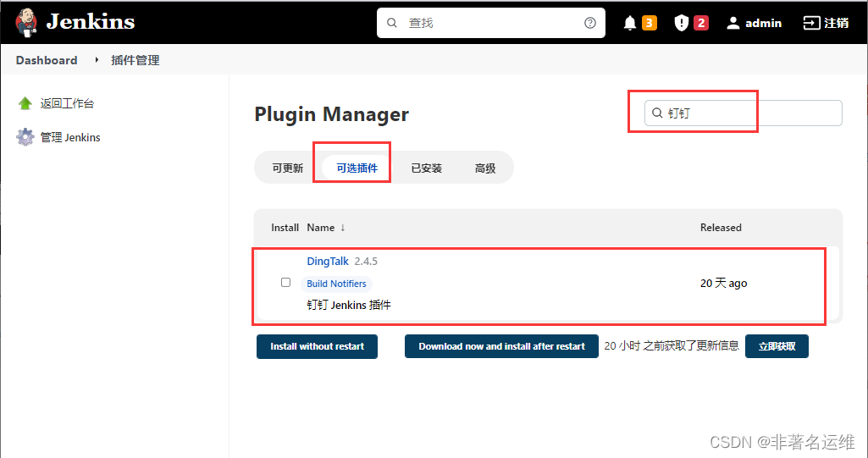Go to Dashboard breadcrumb
The image size is (868, 458).
tap(47, 60)
